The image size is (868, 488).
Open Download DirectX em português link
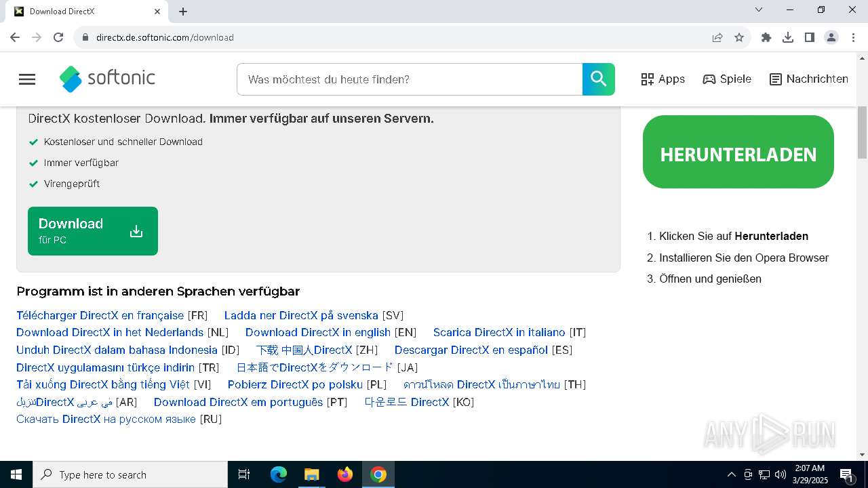tap(238, 402)
